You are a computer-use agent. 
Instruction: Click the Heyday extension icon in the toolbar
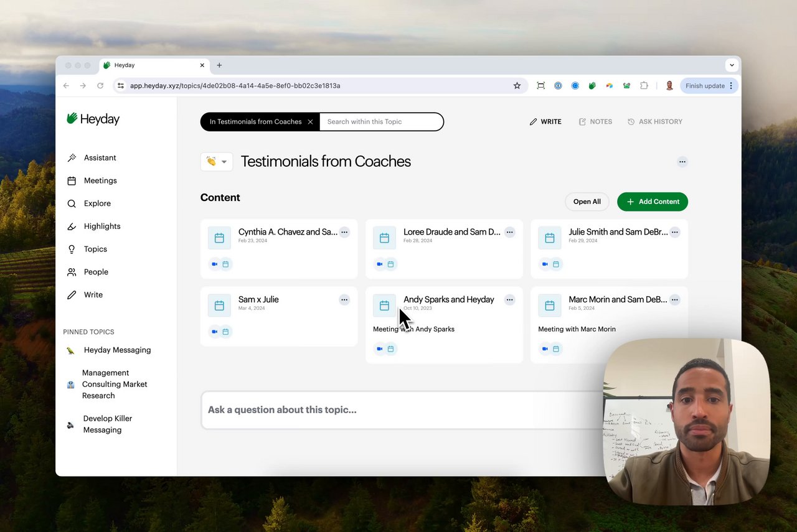592,86
